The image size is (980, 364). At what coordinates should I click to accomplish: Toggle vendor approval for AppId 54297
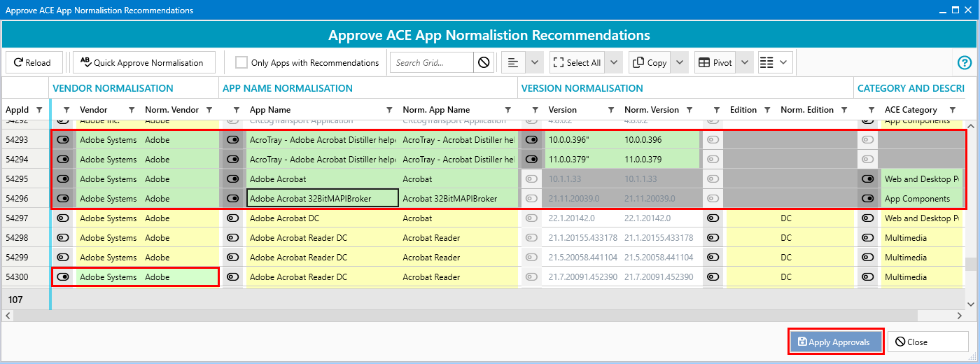(x=63, y=218)
